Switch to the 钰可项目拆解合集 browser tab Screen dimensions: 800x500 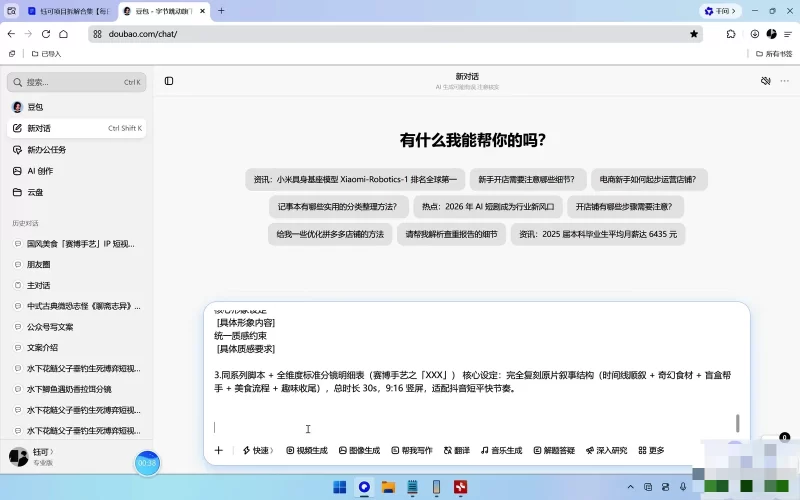(69, 11)
